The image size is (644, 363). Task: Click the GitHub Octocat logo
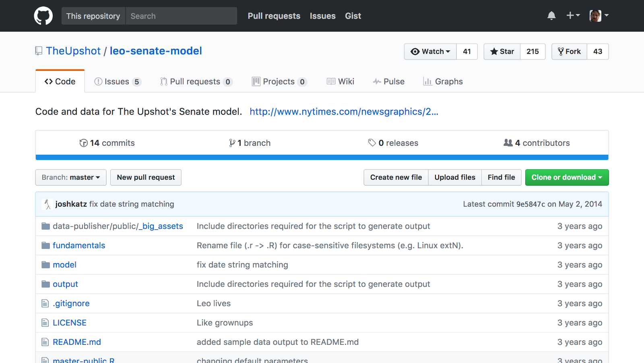click(43, 16)
